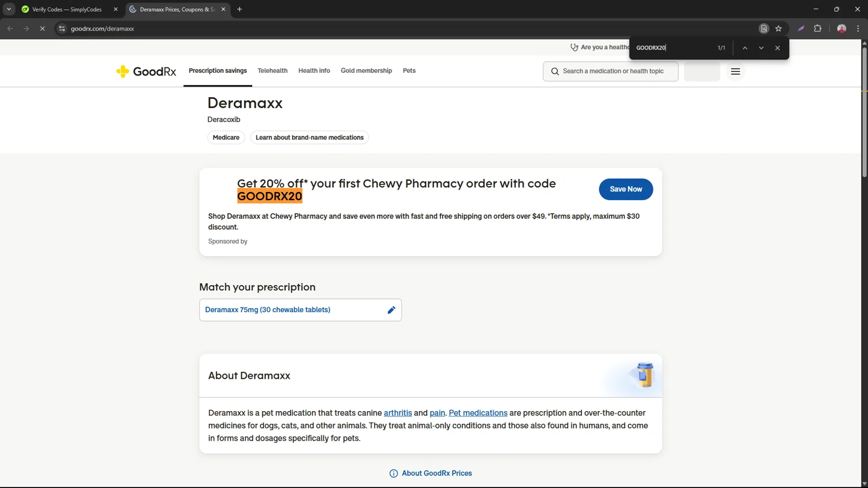Click the highlighted GOODRX20 promo code
The height and width of the screenshot is (488, 868).
(x=270, y=197)
